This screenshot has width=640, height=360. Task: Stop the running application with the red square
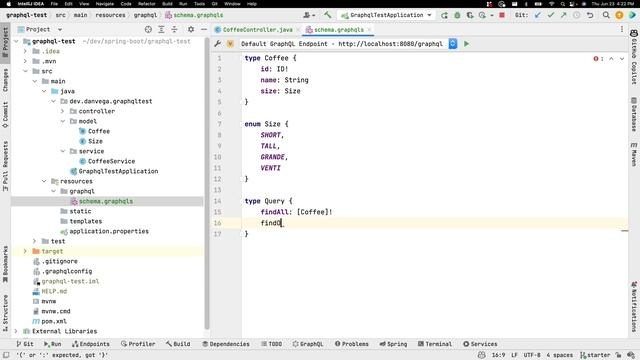pyautogui.click(x=502, y=15)
